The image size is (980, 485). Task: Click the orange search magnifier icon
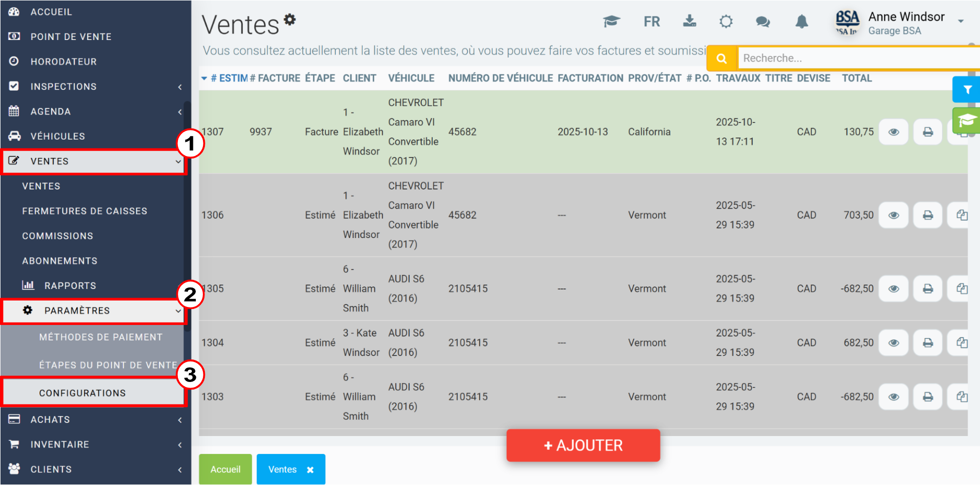coord(722,58)
